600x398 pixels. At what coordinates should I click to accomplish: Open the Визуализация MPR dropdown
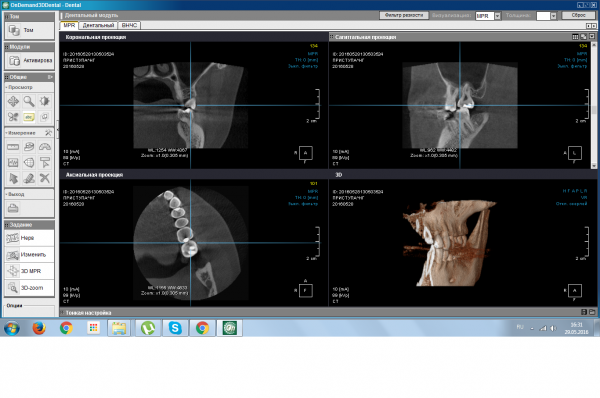[497, 16]
